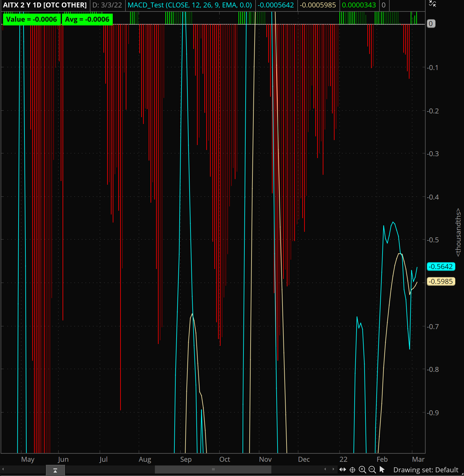This screenshot has height=476, width=464.
Task: Click the MACD_Test study title label
Action: pyautogui.click(x=190, y=5)
